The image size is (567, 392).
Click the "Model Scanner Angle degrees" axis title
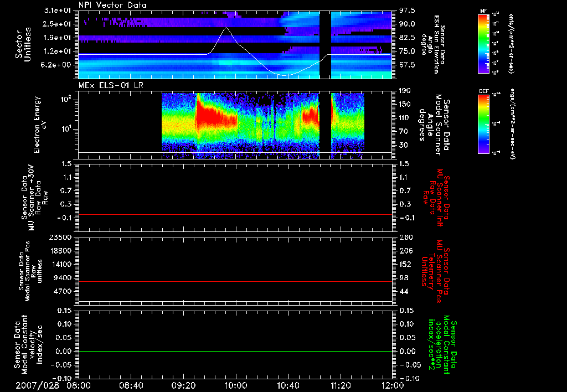435,125
